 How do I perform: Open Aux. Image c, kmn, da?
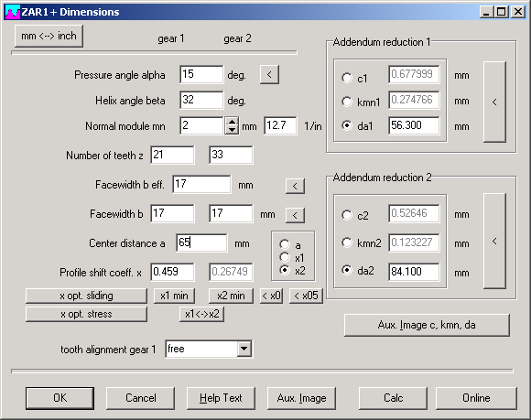[427, 325]
